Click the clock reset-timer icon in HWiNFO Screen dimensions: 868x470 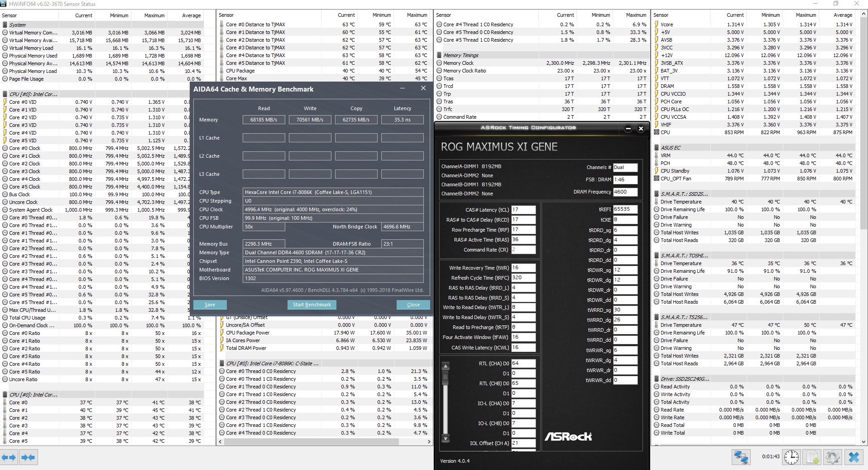(x=791, y=457)
